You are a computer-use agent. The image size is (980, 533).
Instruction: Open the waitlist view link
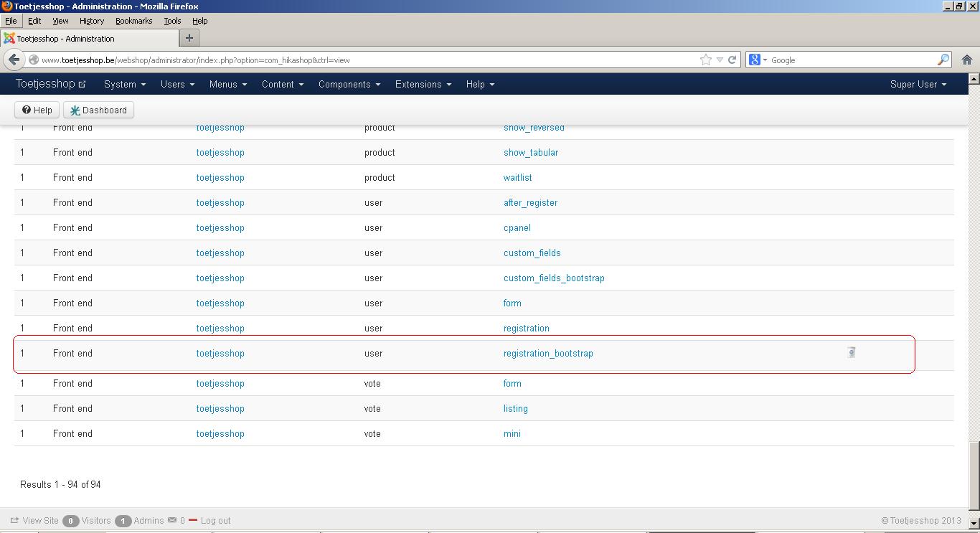[x=518, y=177]
